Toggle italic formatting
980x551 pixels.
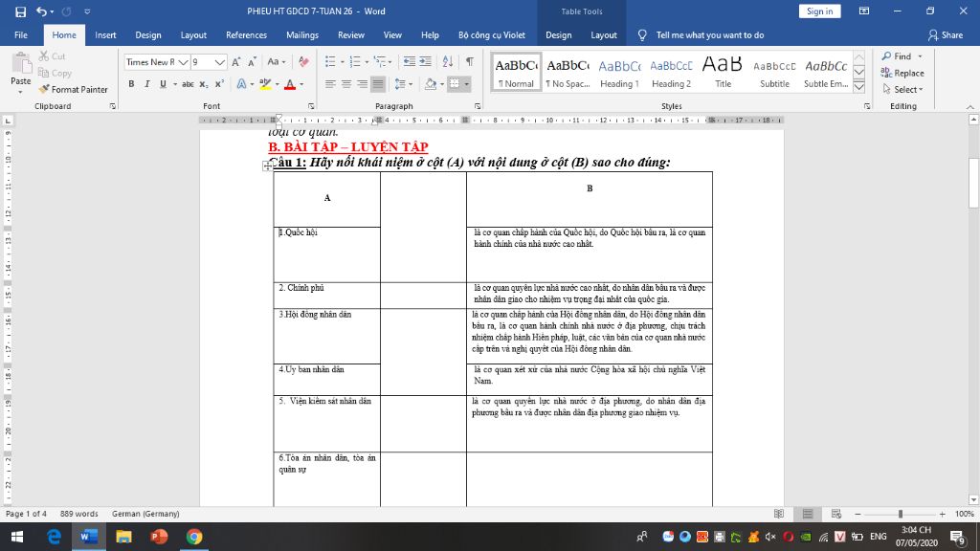click(x=146, y=84)
